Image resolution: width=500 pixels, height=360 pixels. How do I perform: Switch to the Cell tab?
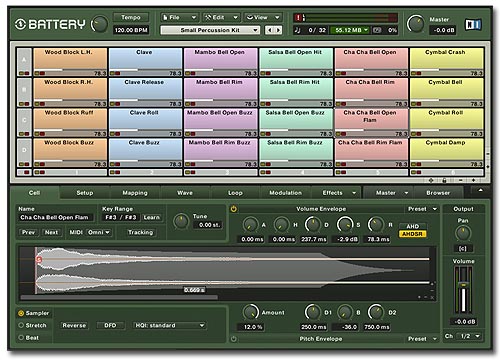(x=34, y=193)
